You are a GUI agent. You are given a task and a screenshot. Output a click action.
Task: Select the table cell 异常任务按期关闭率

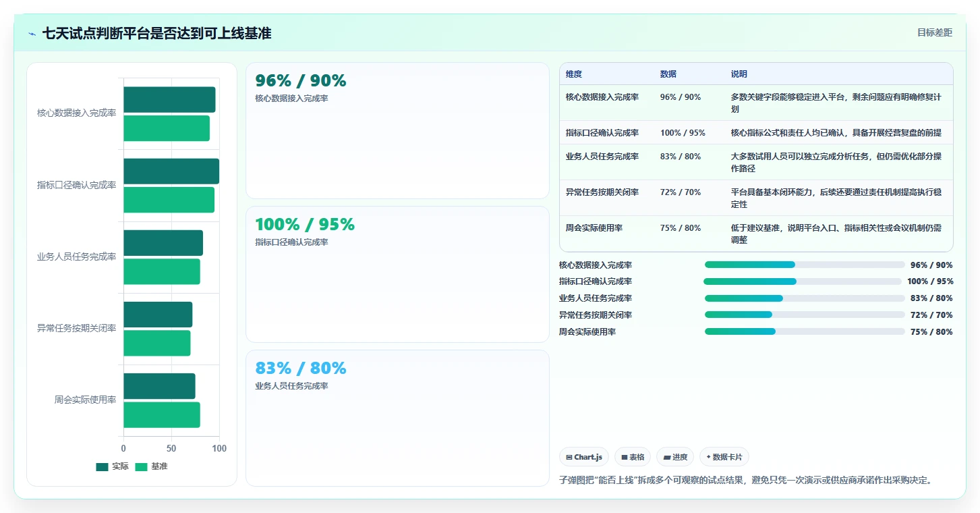602,192
